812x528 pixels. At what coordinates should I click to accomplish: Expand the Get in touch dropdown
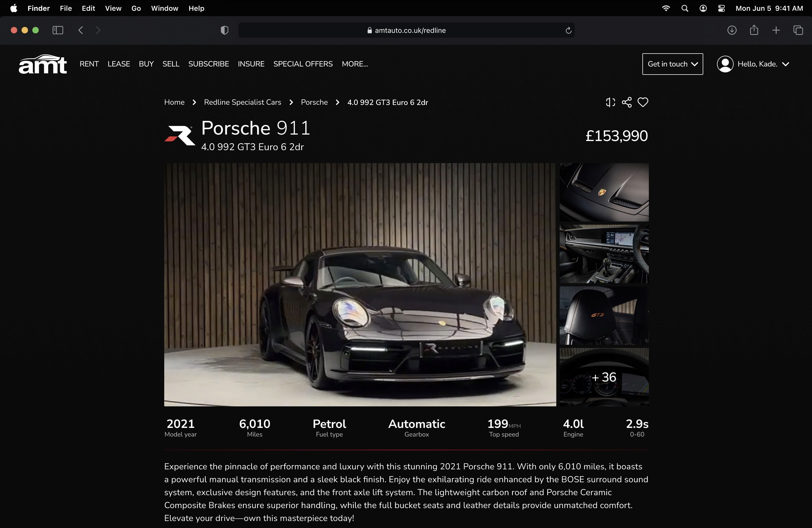point(673,64)
